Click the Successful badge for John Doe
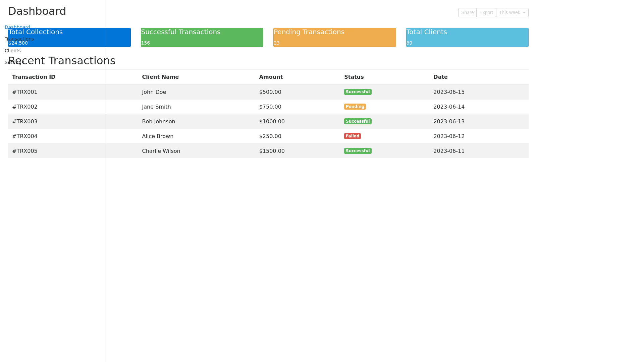Screen dimensions: 644x362 point(358,92)
